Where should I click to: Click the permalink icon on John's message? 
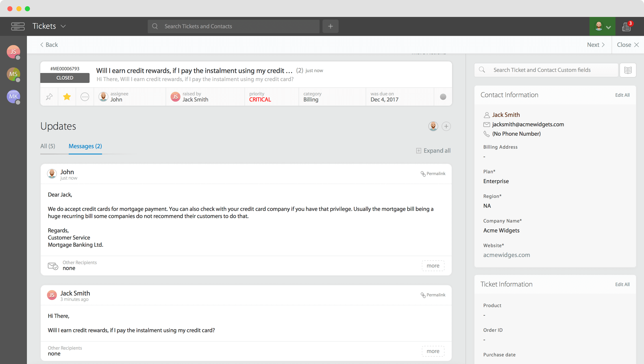click(423, 173)
